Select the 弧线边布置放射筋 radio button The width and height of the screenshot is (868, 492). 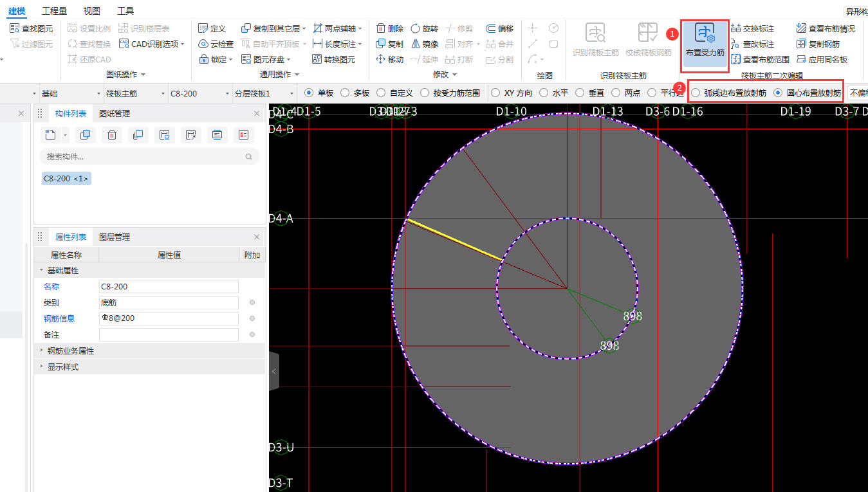(696, 93)
